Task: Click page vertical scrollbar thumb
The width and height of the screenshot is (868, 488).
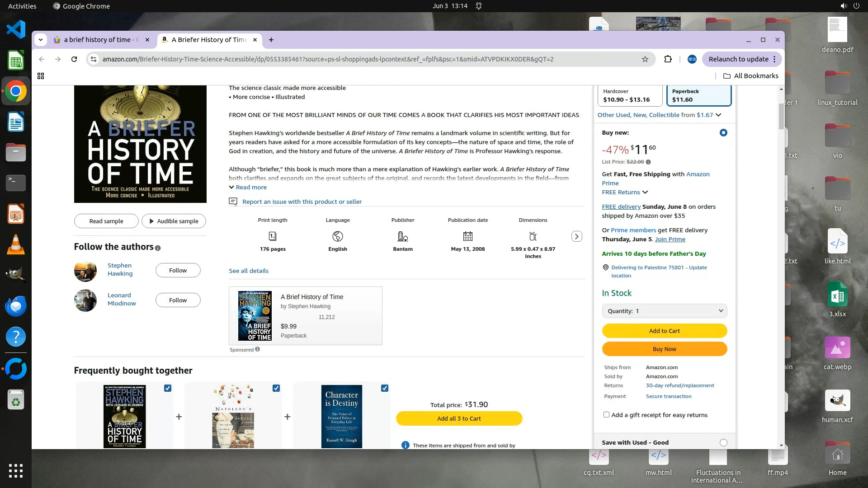Action: pos(781,115)
